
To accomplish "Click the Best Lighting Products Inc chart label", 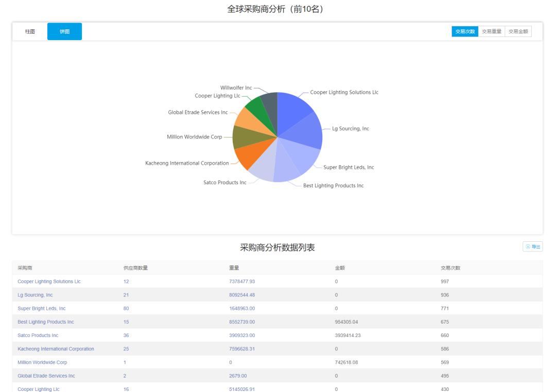I will [333, 186].
